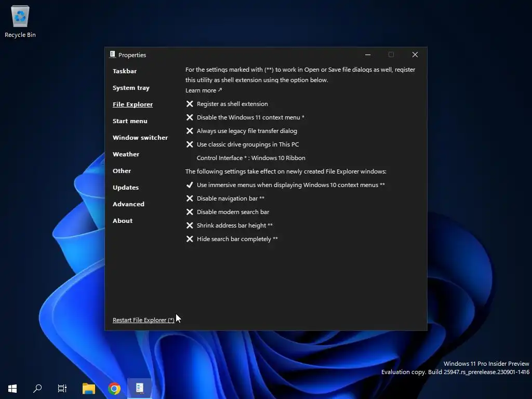Toggle Disable the Windows 11 context menu
Screen dimensions: 532x399
(245, 117)
